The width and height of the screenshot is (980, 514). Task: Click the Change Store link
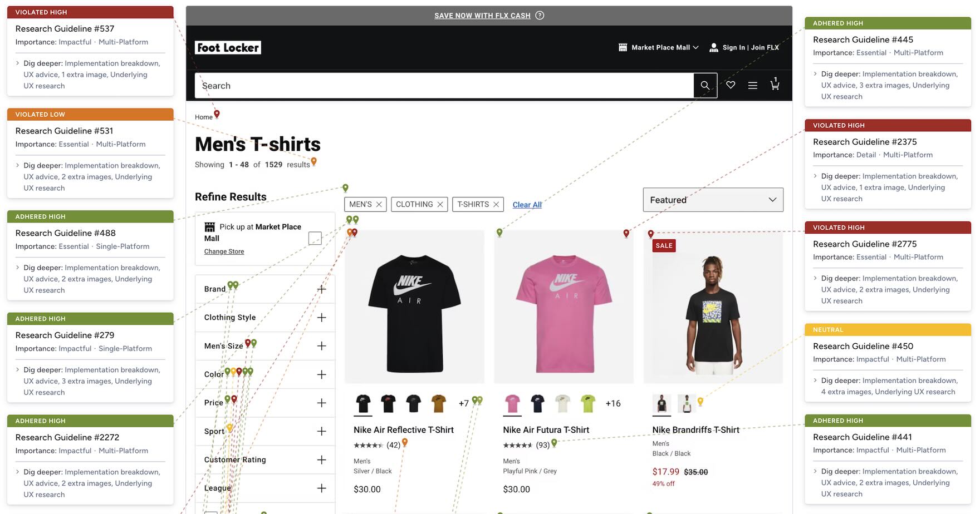coord(224,251)
